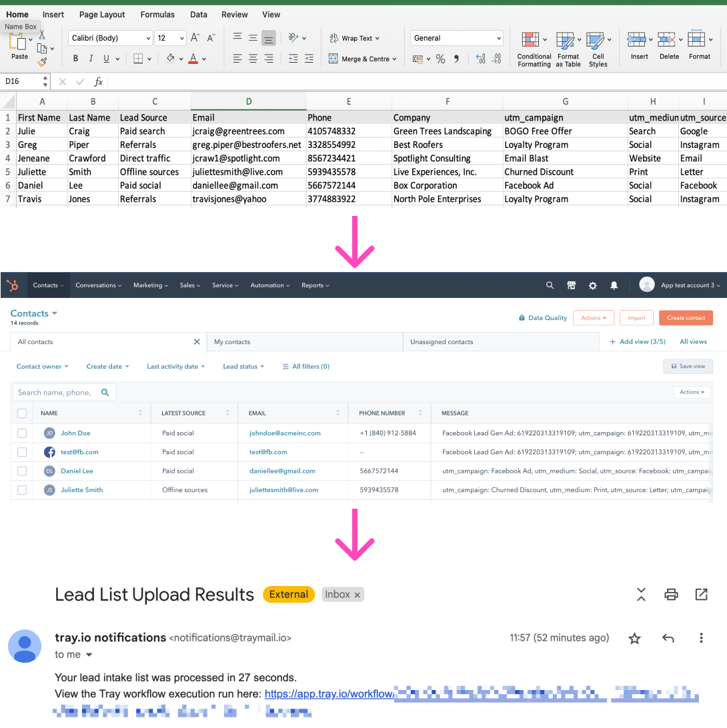Open HubSpot notifications bell

[614, 285]
